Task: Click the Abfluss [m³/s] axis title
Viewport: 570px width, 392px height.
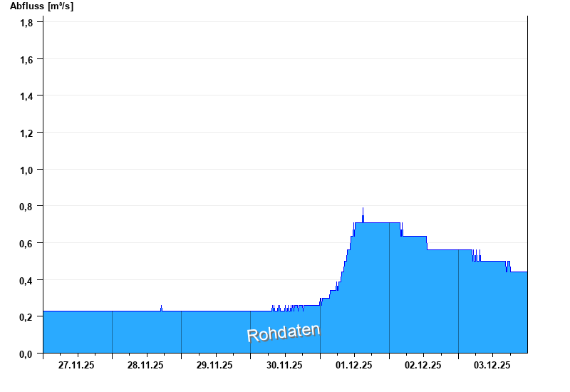Action: click(x=41, y=6)
